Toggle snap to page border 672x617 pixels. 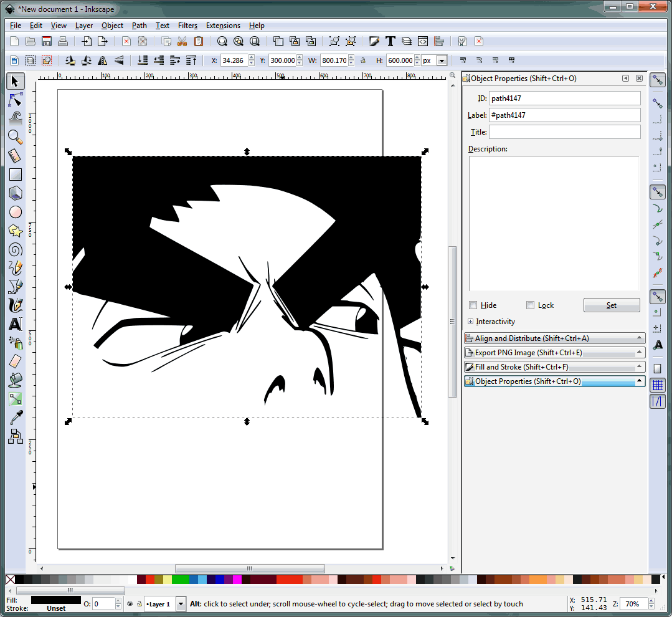click(x=658, y=368)
